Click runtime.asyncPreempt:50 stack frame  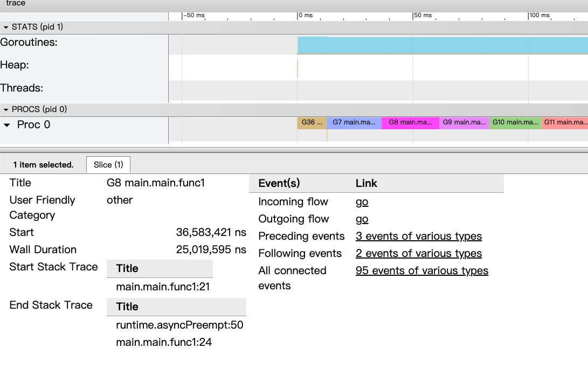pyautogui.click(x=179, y=325)
